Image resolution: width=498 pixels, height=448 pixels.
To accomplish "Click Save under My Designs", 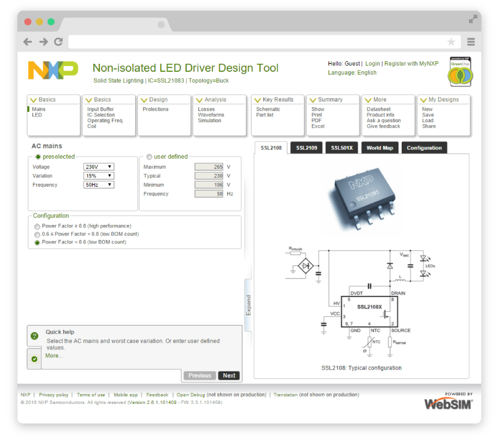I will (428, 115).
